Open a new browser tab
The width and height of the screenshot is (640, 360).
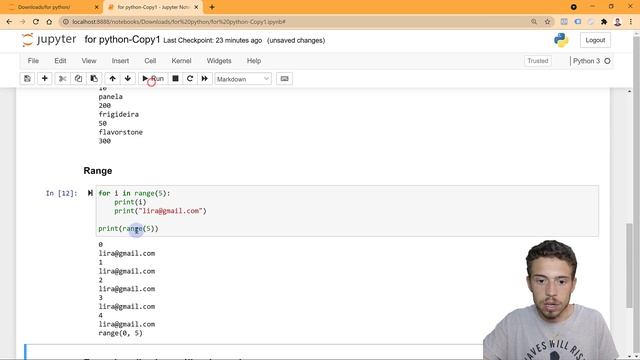(212, 7)
